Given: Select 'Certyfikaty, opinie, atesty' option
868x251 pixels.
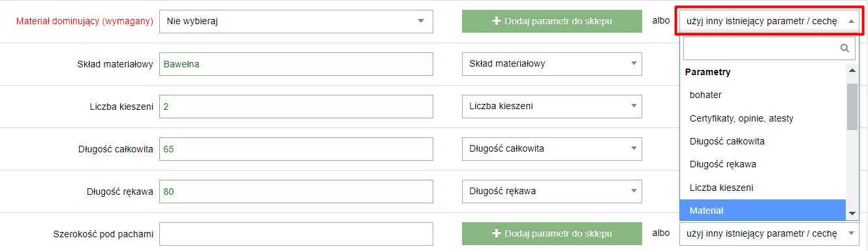Looking at the screenshot, I should pyautogui.click(x=763, y=118).
